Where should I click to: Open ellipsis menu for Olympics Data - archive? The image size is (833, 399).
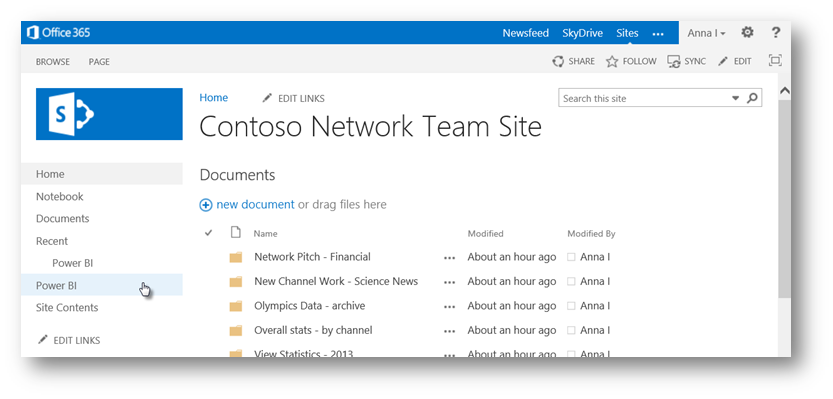coord(449,307)
